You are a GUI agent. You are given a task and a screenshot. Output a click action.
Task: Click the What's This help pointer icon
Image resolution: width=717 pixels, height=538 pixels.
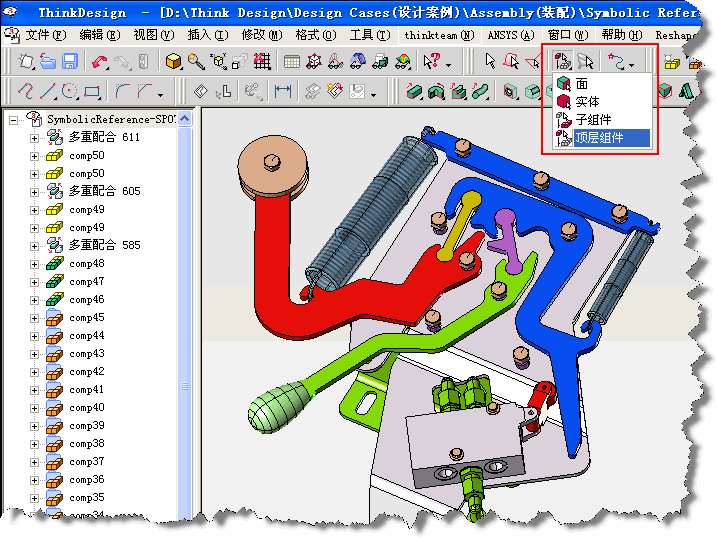point(432,61)
